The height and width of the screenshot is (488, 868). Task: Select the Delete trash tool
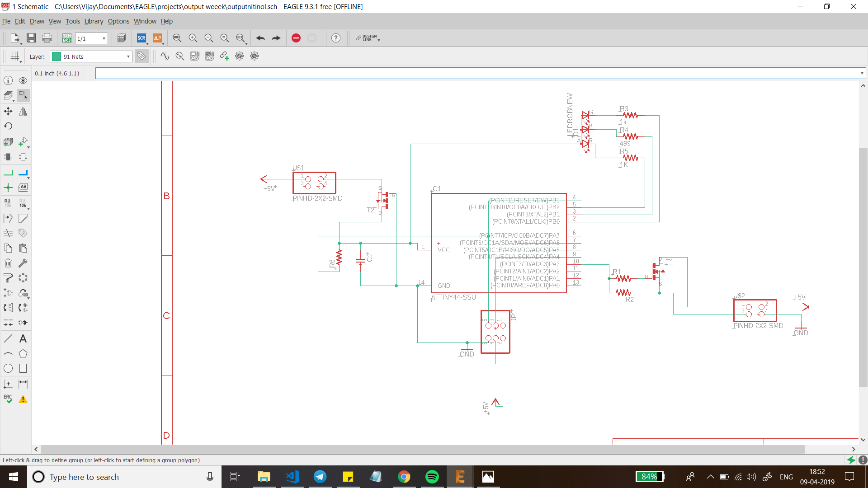(x=8, y=263)
